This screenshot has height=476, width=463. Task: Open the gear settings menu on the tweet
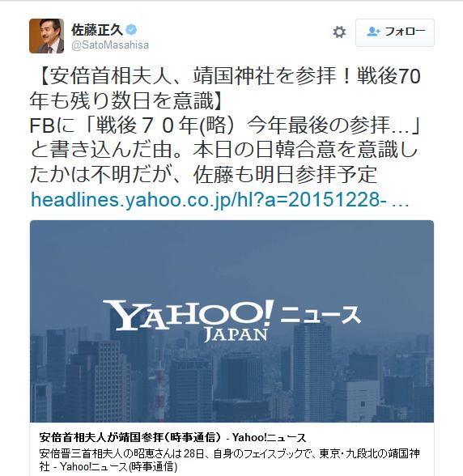(339, 32)
